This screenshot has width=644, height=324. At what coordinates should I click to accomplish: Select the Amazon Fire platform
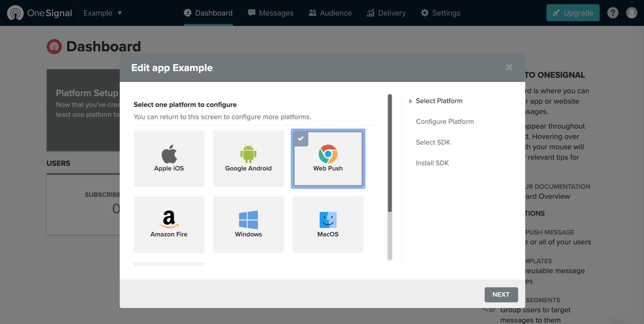tap(169, 224)
